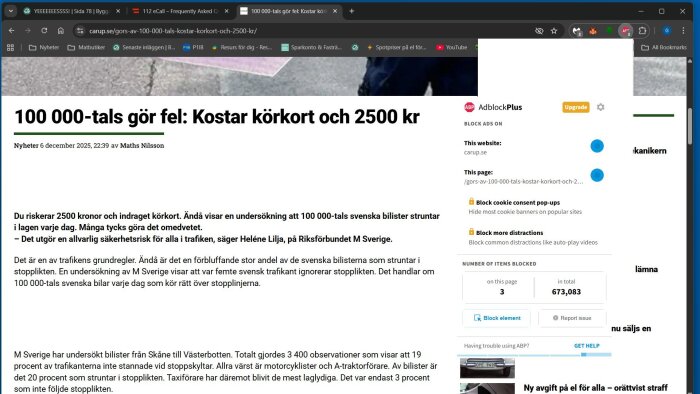The image size is (700, 394).
Task: Open the 'Resurs för dig' bookmark
Action: click(x=242, y=47)
